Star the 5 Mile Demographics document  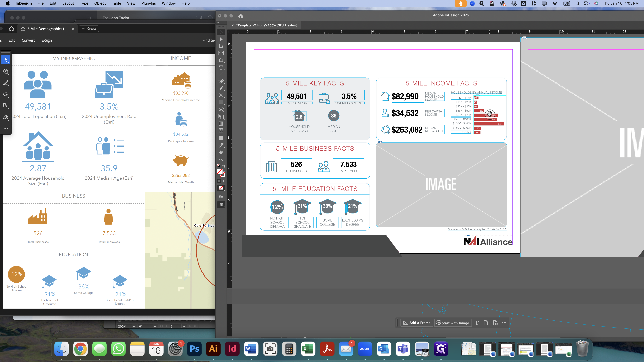(x=23, y=29)
